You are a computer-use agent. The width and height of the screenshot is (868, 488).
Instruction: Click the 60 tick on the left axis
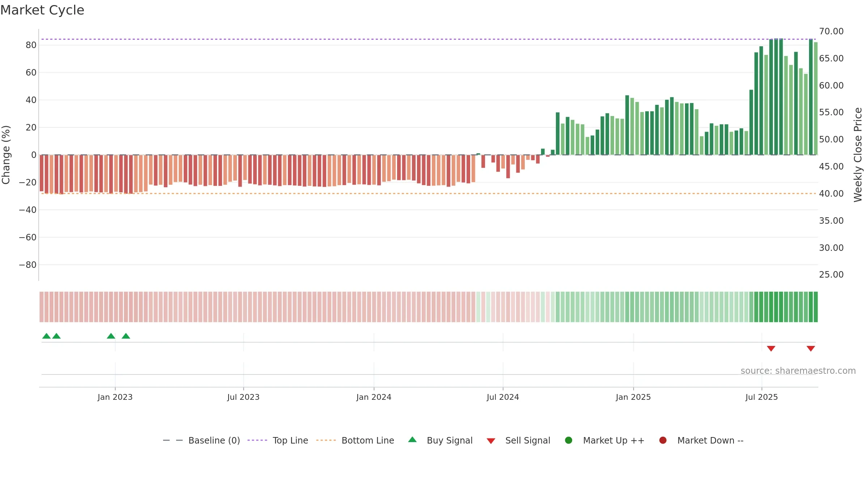(x=31, y=73)
